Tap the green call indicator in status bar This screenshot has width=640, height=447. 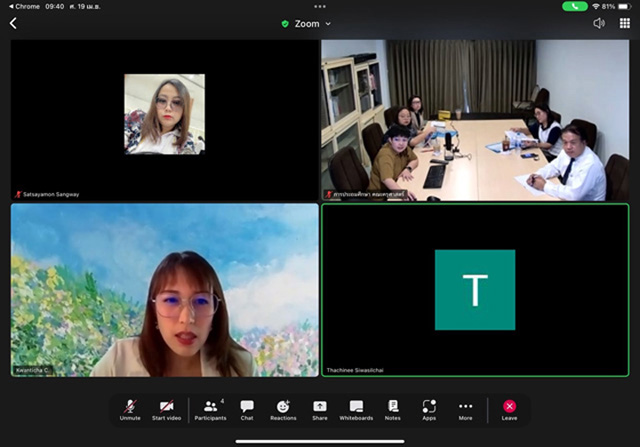(574, 6)
